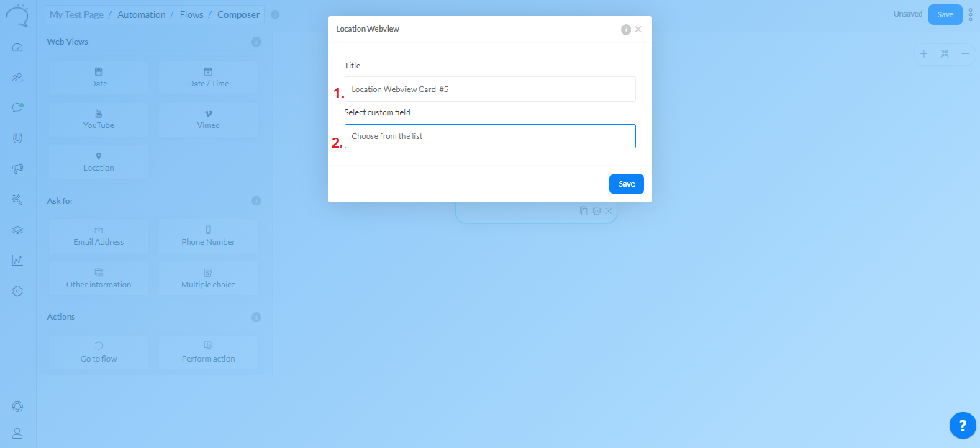The height and width of the screenshot is (448, 980).
Task: Click the Title input field
Action: [490, 89]
